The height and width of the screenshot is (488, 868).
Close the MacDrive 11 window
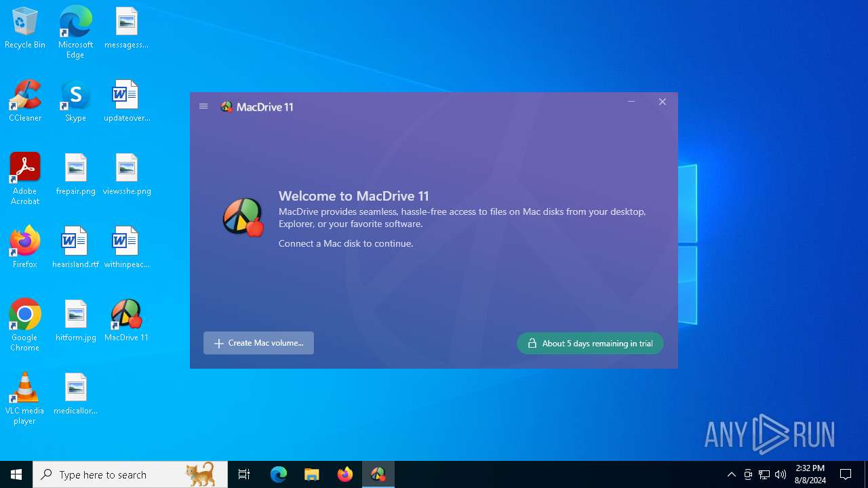tap(663, 102)
